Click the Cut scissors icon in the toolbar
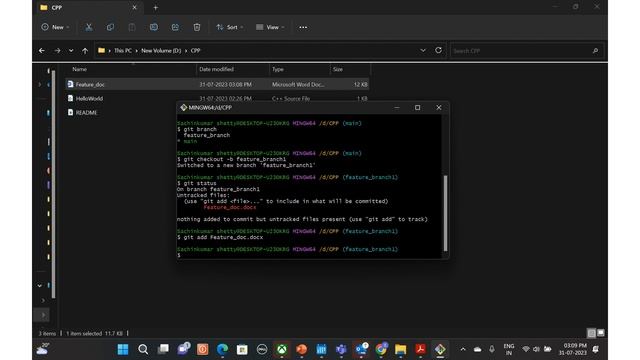The image size is (640, 360). coord(89,27)
